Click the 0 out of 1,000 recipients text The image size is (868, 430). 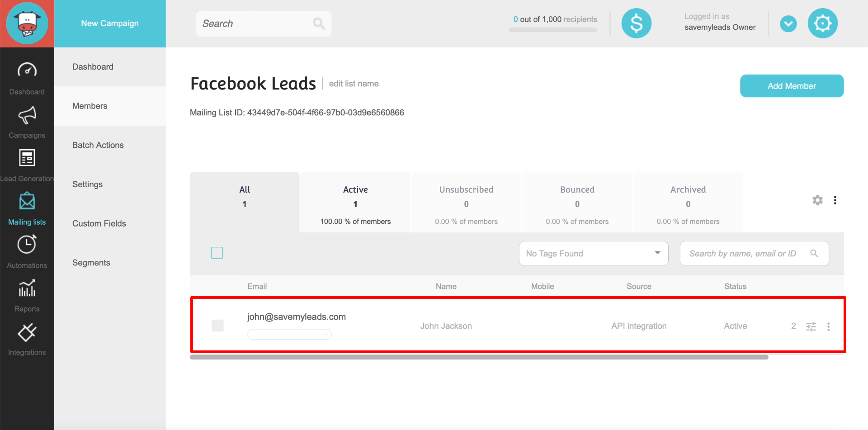click(555, 19)
